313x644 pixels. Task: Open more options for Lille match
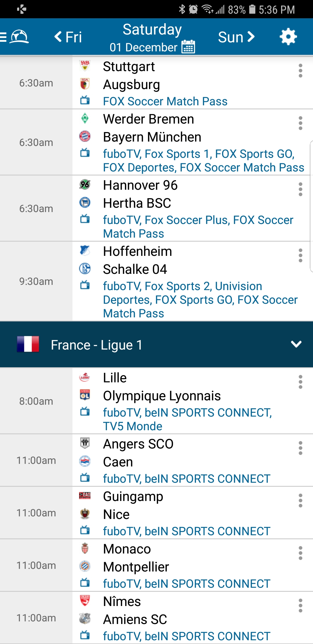[300, 382]
